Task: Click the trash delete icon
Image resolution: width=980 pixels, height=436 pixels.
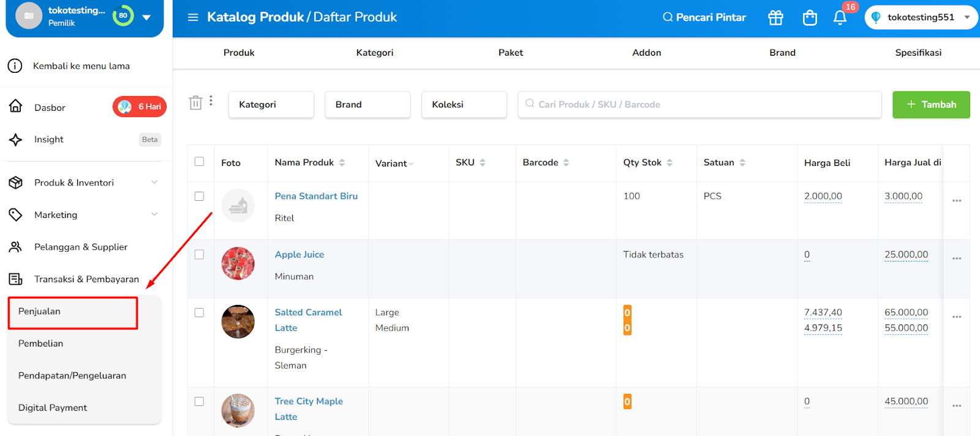Action: (195, 103)
